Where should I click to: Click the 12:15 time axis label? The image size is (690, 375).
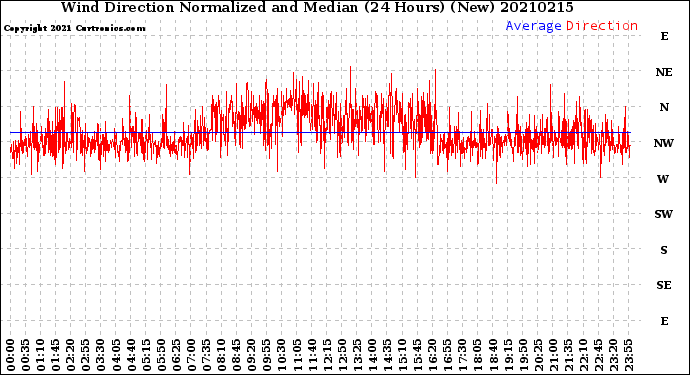coord(327,355)
